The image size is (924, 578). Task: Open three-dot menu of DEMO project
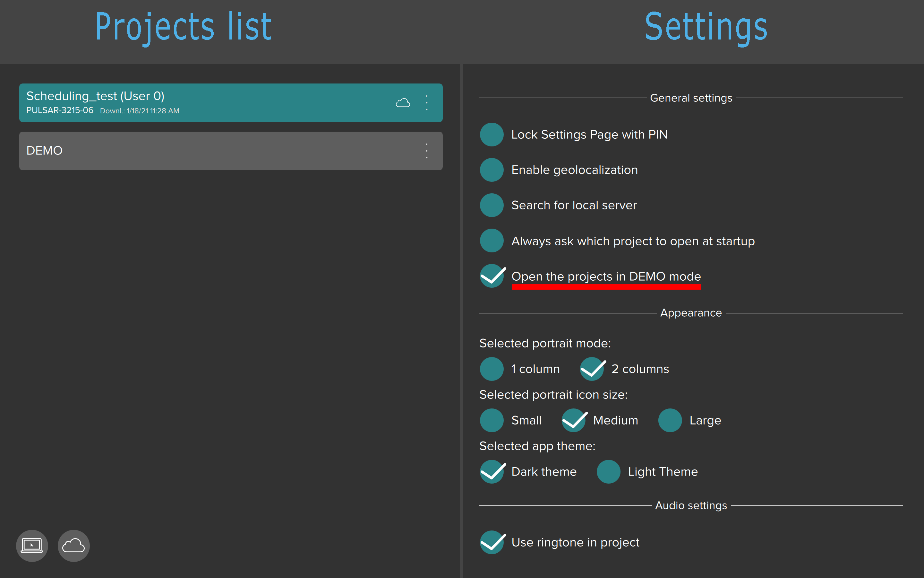coord(427,151)
